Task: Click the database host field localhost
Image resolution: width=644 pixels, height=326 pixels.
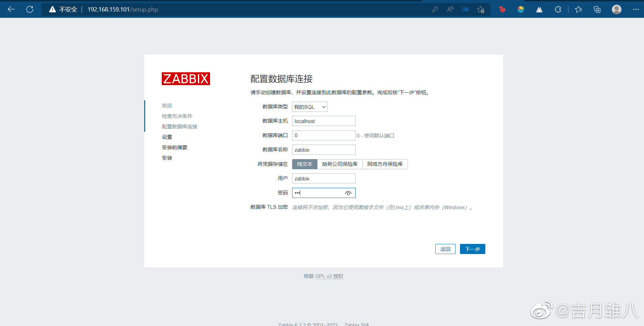Action: (x=324, y=121)
